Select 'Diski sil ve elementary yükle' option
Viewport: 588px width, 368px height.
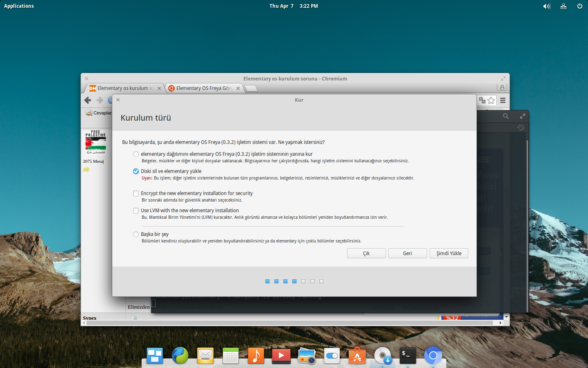[x=136, y=171]
